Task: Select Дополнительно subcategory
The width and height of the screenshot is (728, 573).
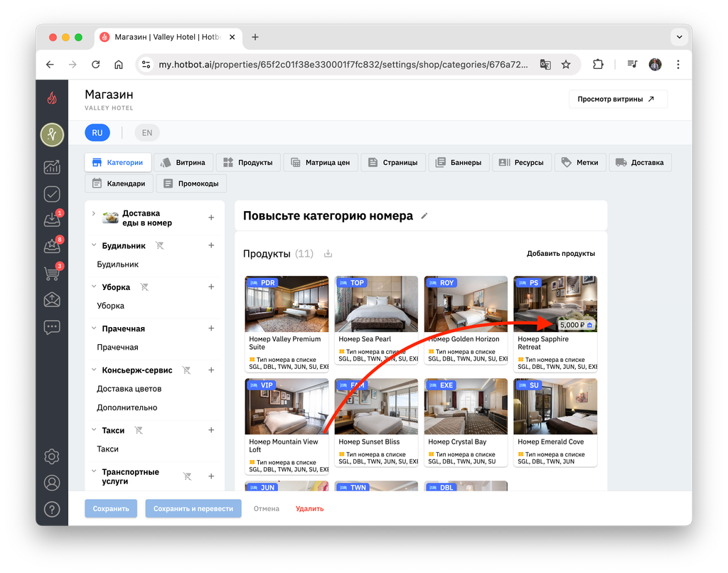Action: [x=127, y=407]
